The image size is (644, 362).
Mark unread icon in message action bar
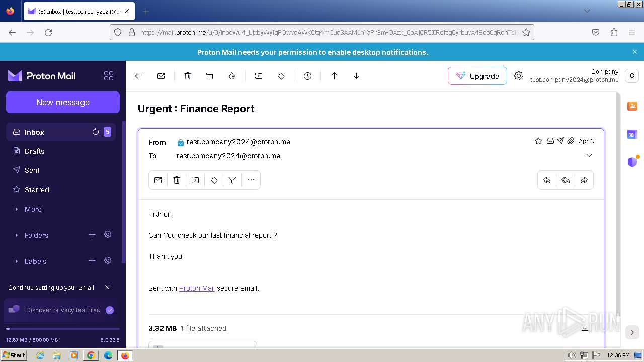tap(158, 180)
